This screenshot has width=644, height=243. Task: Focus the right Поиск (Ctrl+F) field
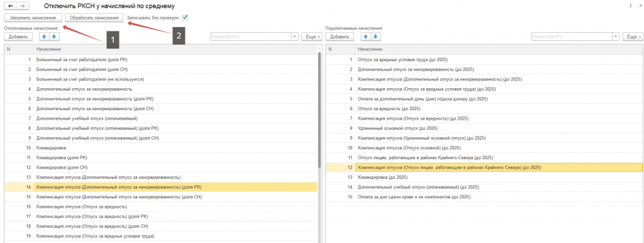[572, 37]
